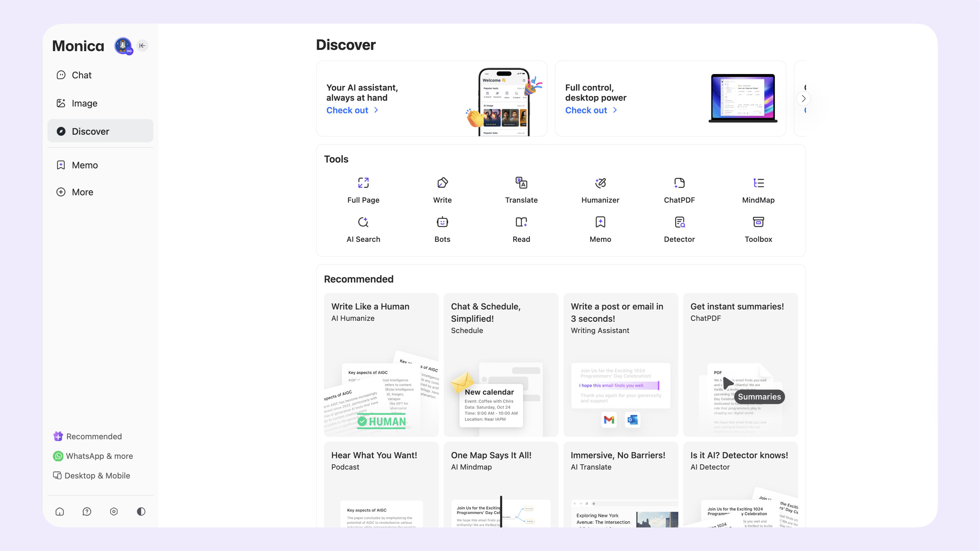Toggle the dark mode switch
The image size is (980, 551).
(x=141, y=512)
